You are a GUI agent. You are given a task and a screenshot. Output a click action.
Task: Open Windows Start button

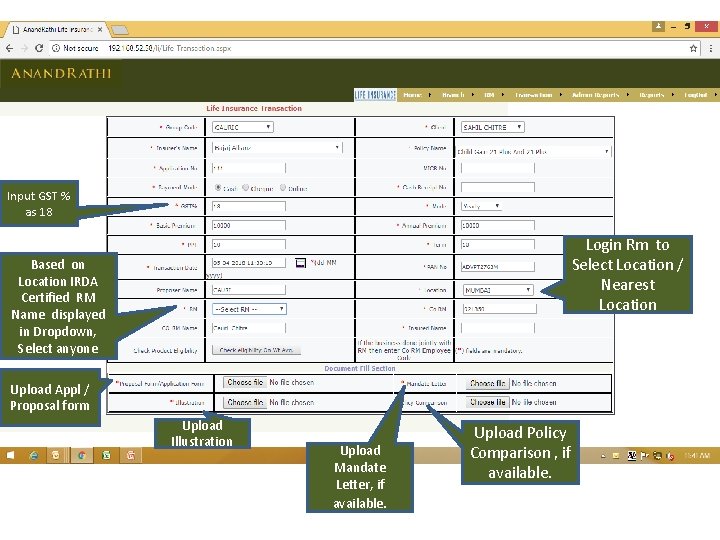point(10,455)
